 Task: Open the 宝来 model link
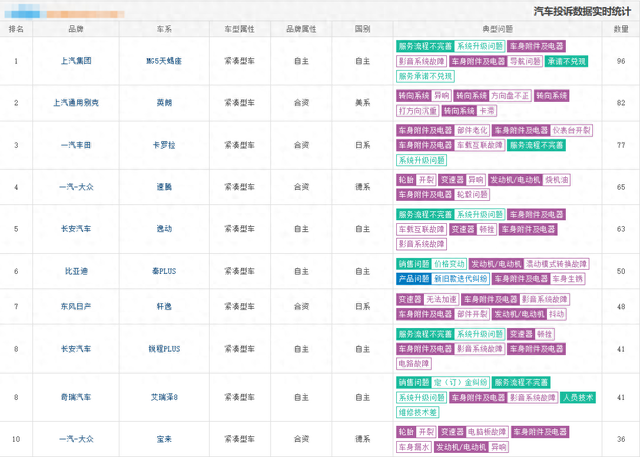(x=164, y=439)
